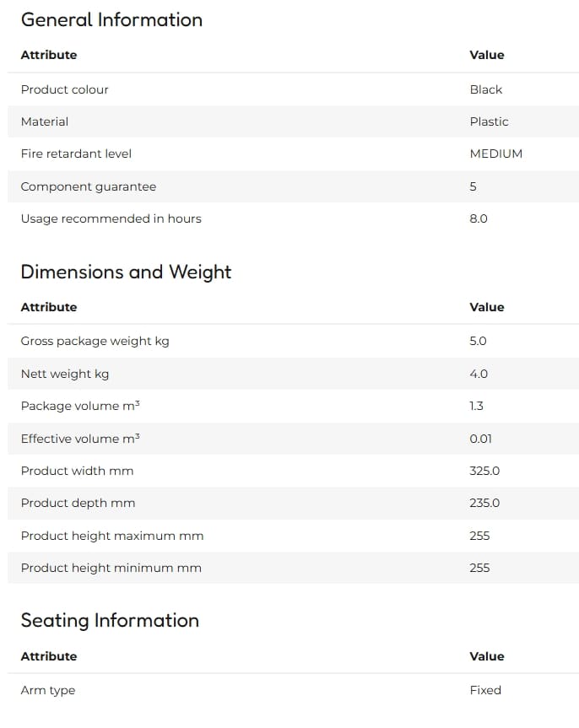Click the Effective volume m³ label
Screen dimensions: 579x728
[80, 439]
